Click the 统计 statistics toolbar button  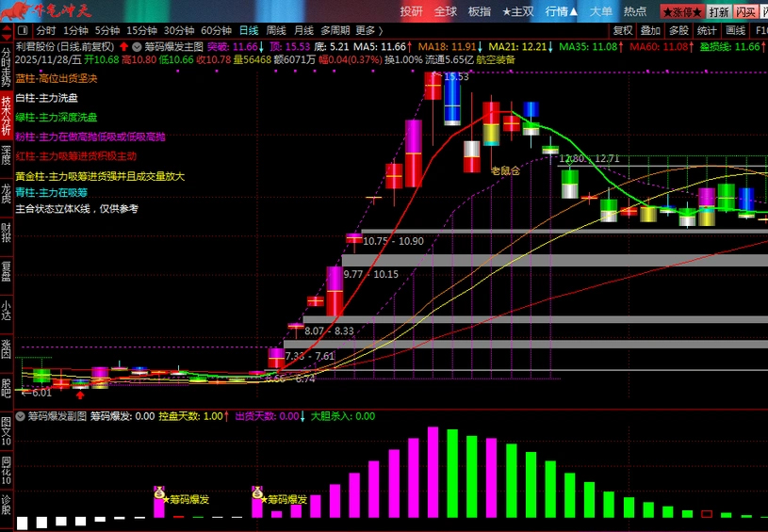(x=707, y=30)
